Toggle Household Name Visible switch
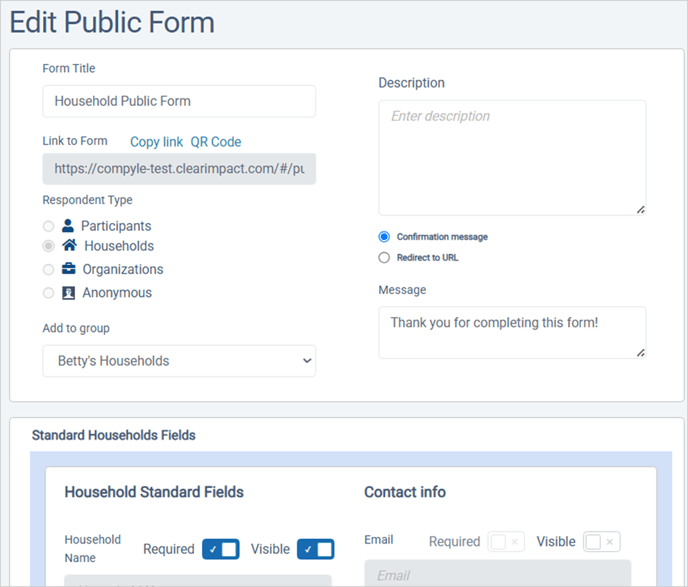 pos(315,549)
